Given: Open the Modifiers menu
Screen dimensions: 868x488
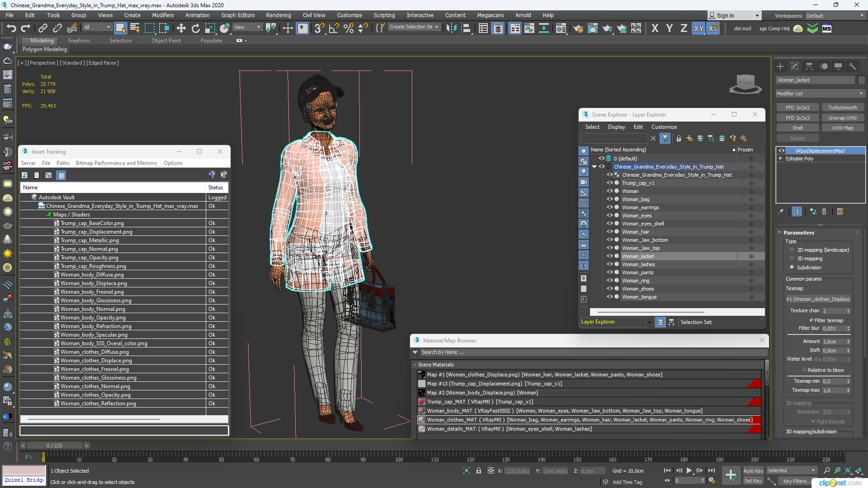Looking at the screenshot, I should [x=163, y=15].
